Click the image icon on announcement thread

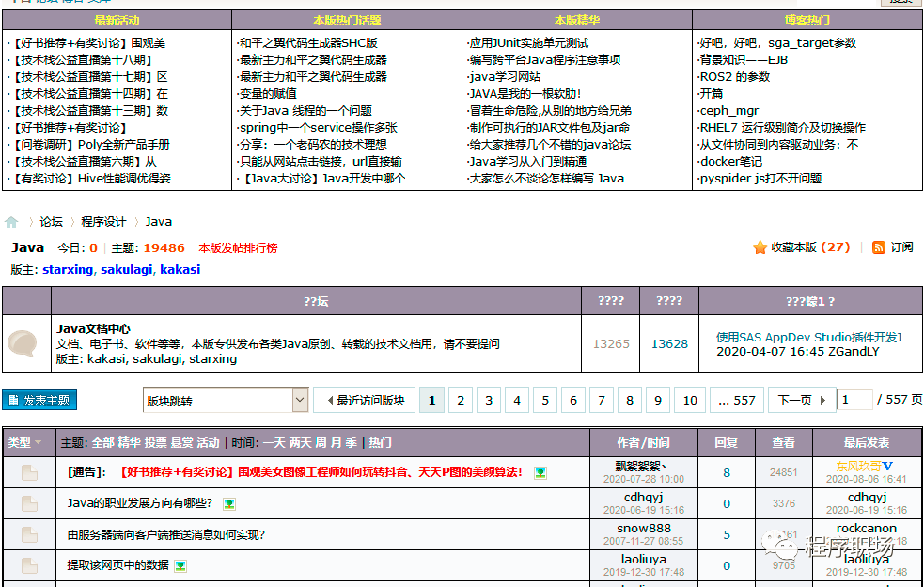pyautogui.click(x=540, y=472)
